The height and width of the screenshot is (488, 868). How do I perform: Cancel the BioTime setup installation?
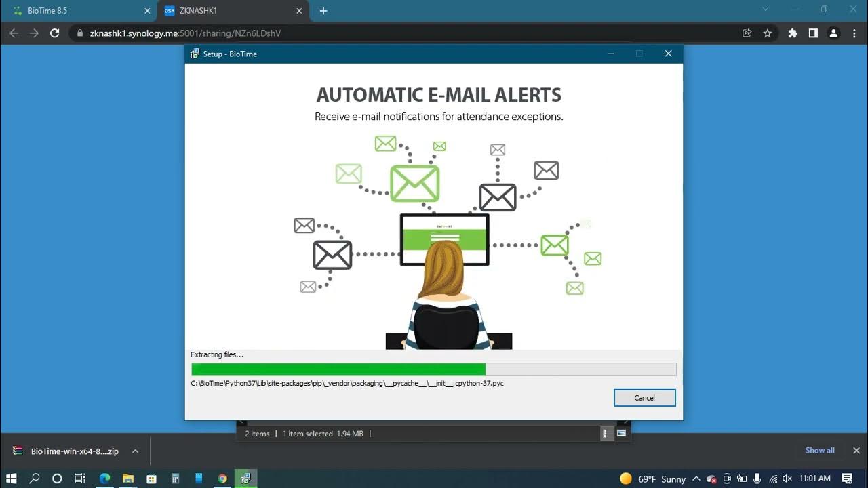point(644,398)
